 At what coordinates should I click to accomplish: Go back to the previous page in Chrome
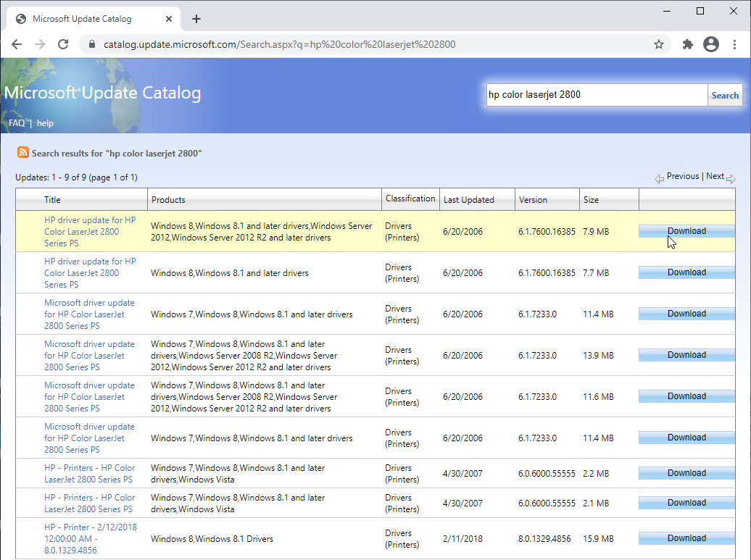(x=17, y=44)
